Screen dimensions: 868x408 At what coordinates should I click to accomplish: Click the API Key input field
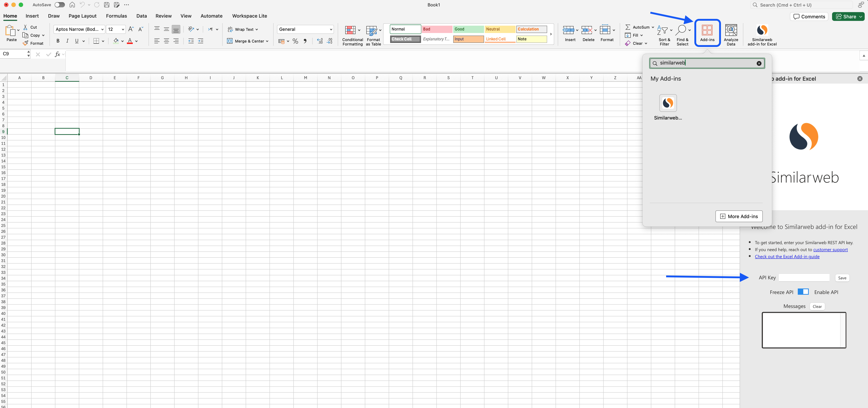804,278
